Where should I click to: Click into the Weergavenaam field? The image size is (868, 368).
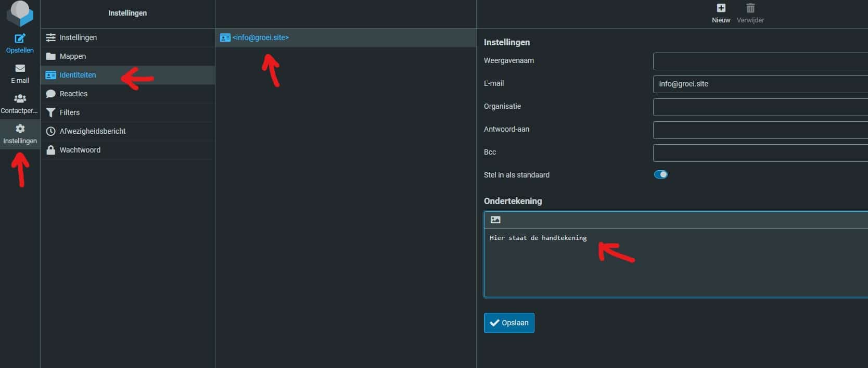[760, 61]
